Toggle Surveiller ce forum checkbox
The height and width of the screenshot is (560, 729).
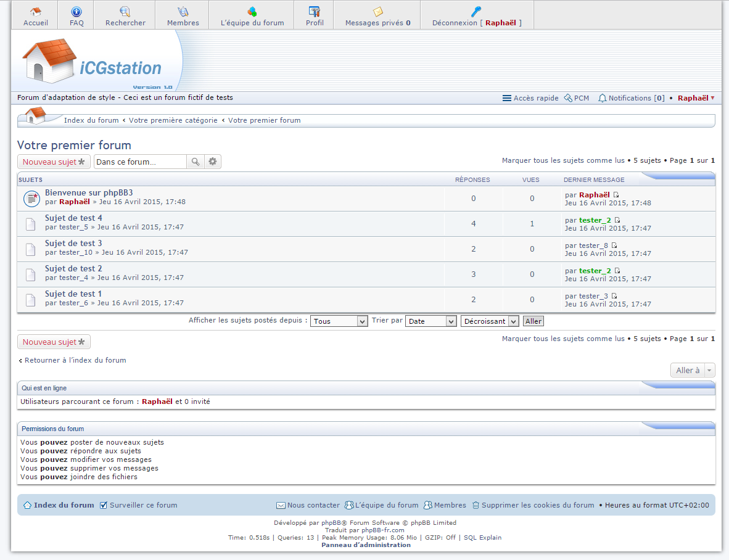click(x=104, y=505)
